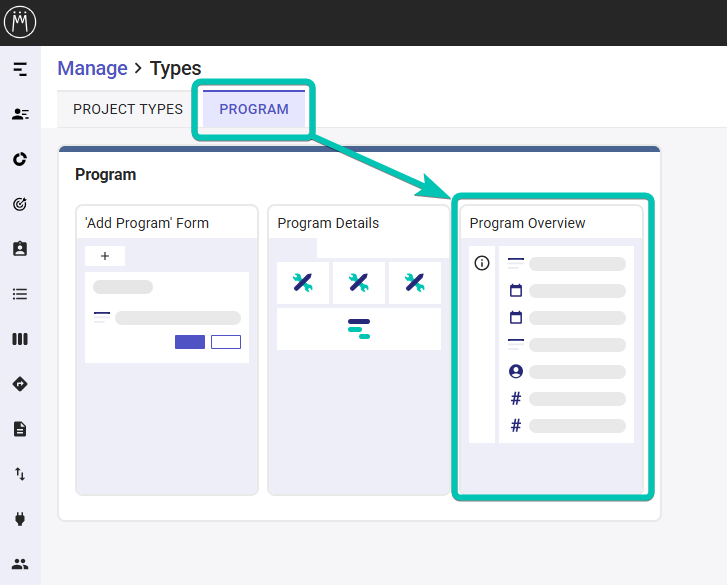Viewport: 727px width, 585px height.
Task: Open the Program Overview card
Action: pos(551,350)
